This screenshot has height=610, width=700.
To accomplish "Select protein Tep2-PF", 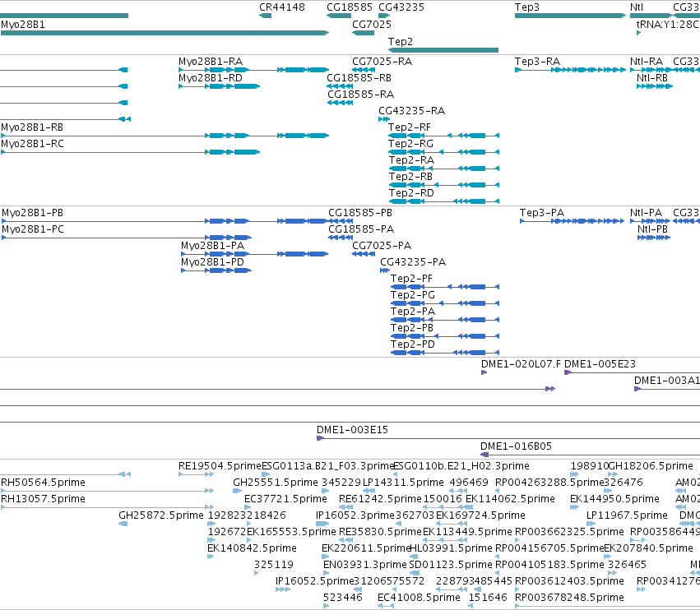I will pos(445,286).
